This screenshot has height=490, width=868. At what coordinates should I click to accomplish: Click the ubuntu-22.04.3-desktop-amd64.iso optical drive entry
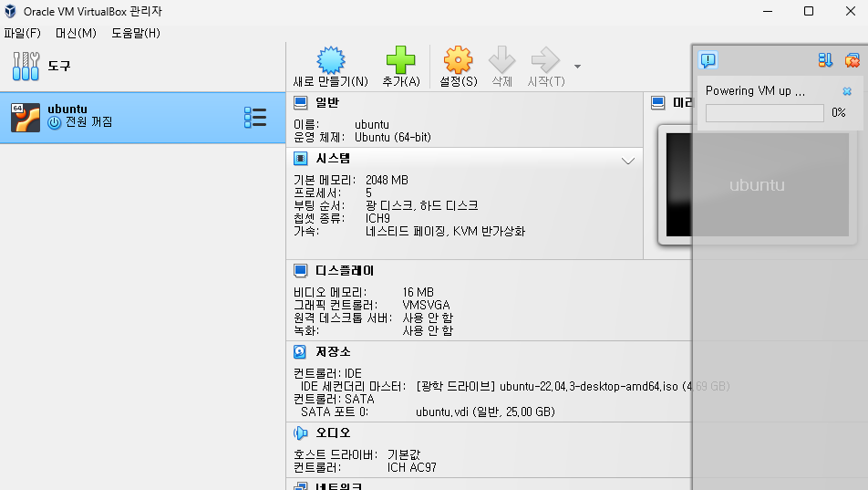point(573,386)
